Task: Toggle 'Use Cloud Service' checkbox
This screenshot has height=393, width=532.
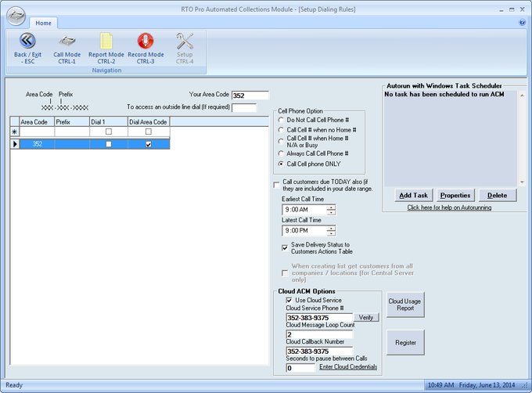Action: 289,300
